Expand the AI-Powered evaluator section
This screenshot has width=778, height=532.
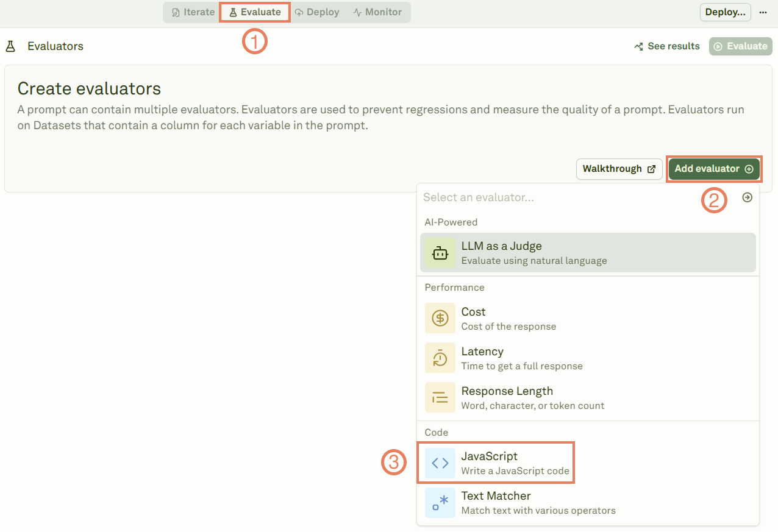tap(451, 222)
